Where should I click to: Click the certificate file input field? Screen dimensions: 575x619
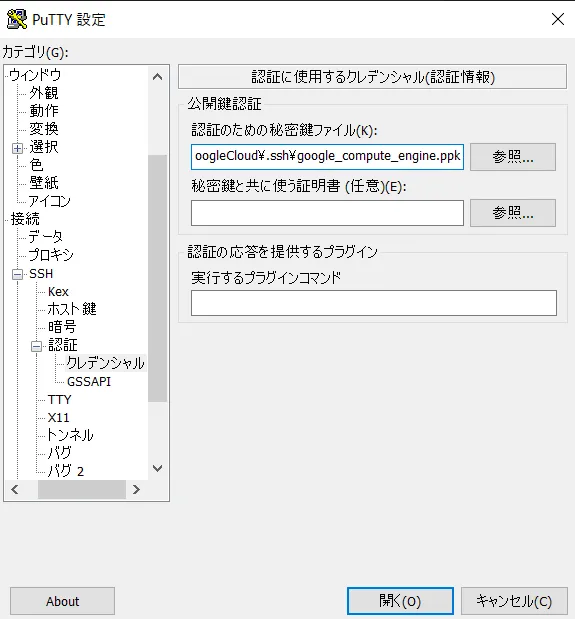click(x=327, y=213)
